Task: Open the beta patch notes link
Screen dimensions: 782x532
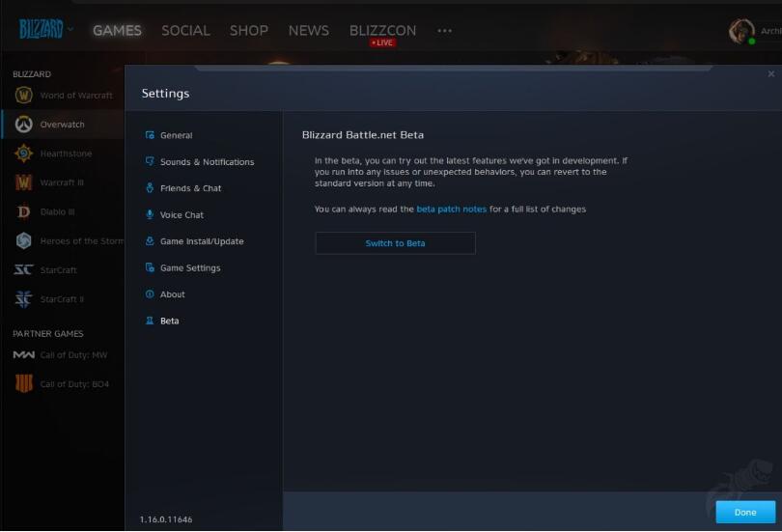Action: tap(452, 209)
